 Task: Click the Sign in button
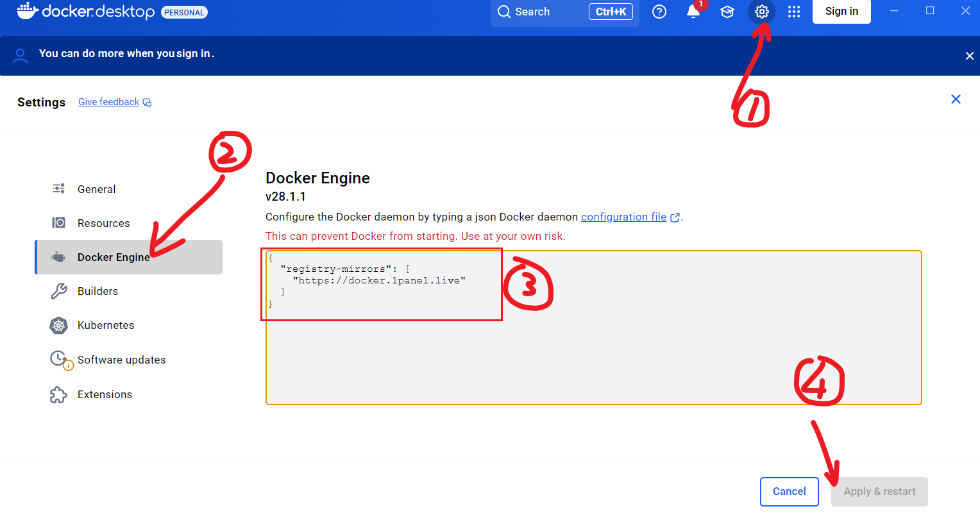(x=841, y=12)
